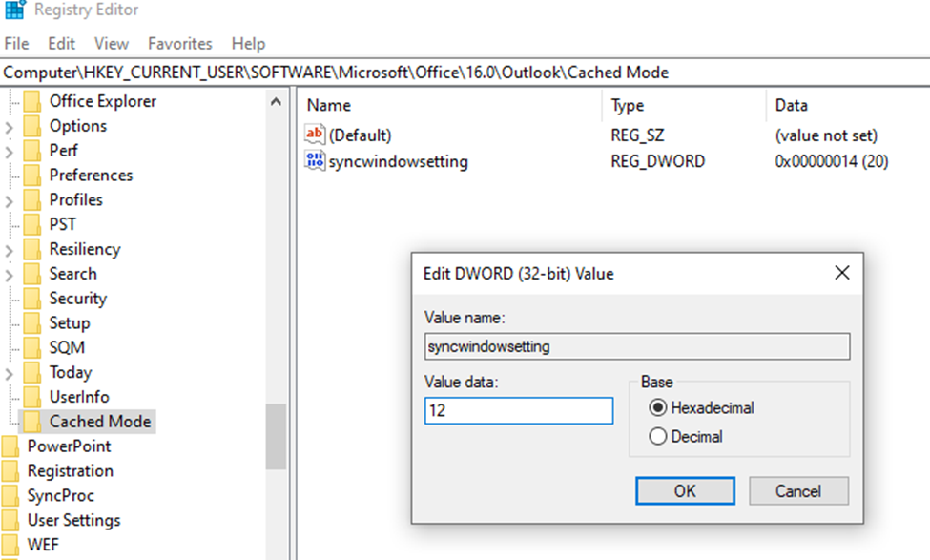Select the (Default) value name
The height and width of the screenshot is (560, 930).
360,135
